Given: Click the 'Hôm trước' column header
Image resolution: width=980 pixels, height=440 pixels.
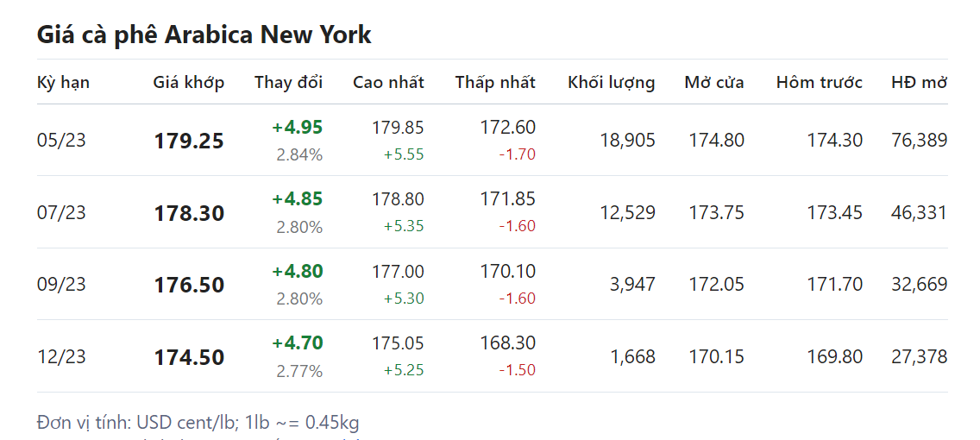Looking at the screenshot, I should point(819,83).
